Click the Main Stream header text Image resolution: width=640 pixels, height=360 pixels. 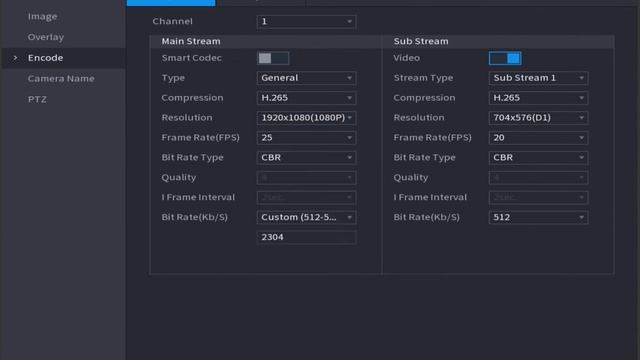[x=191, y=41]
